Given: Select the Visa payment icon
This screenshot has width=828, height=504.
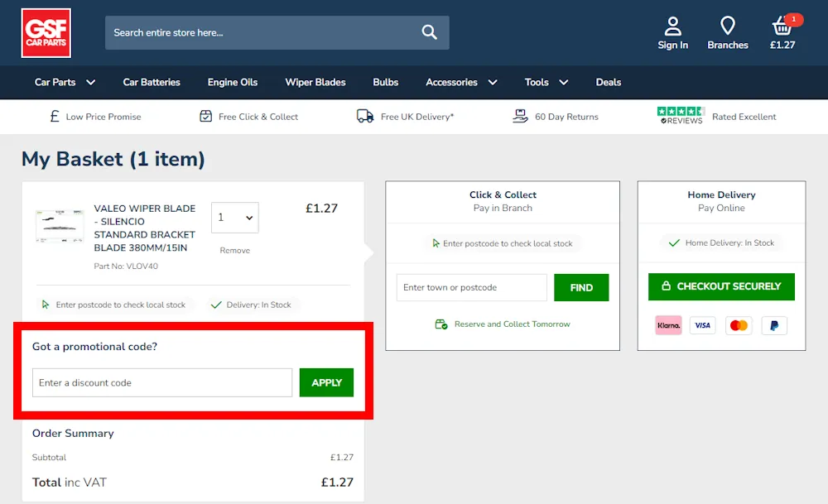Looking at the screenshot, I should (x=702, y=325).
